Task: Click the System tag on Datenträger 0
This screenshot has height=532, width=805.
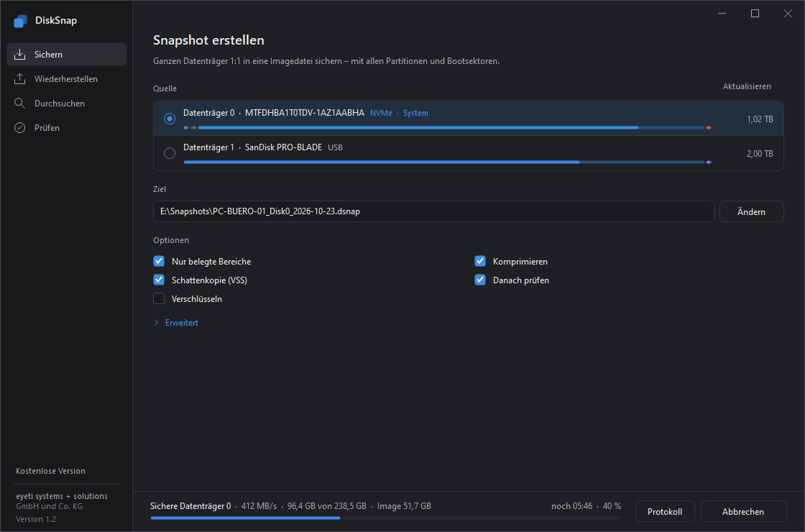Action: (415, 113)
